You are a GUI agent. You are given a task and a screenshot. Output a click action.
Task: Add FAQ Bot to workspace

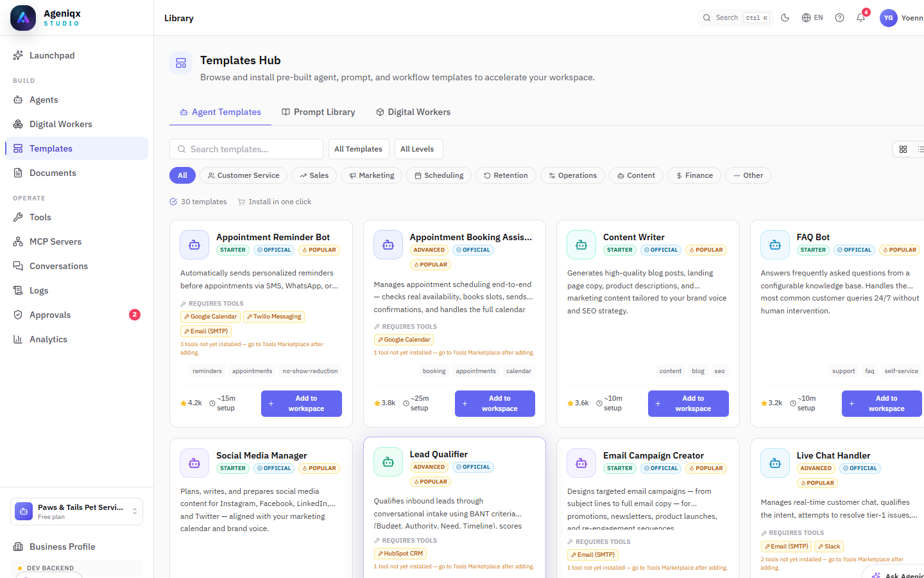(x=882, y=403)
